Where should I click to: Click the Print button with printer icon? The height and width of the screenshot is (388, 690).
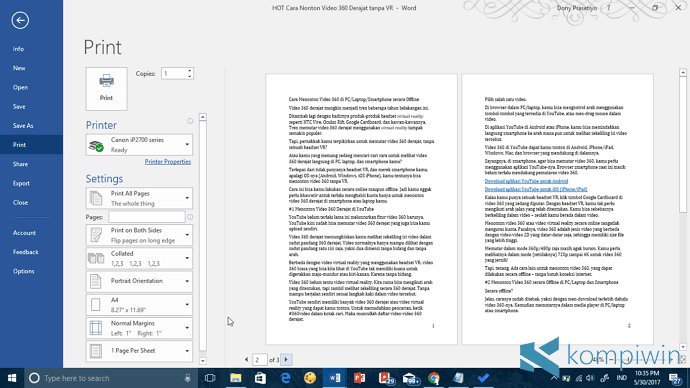[x=106, y=88]
